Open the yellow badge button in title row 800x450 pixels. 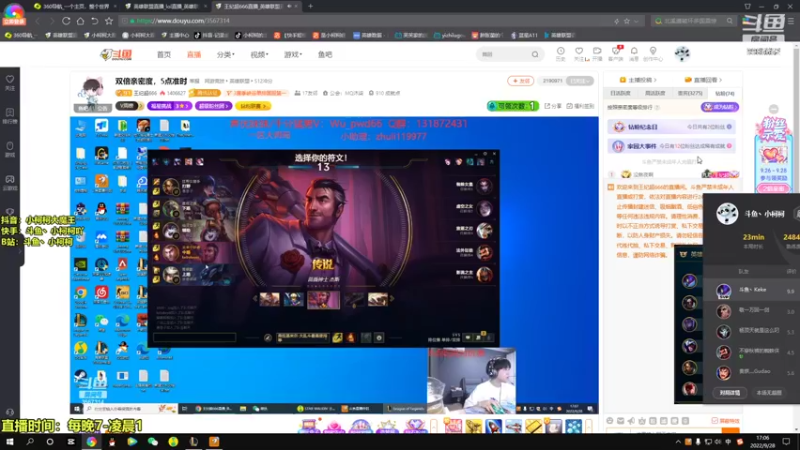click(x=253, y=106)
